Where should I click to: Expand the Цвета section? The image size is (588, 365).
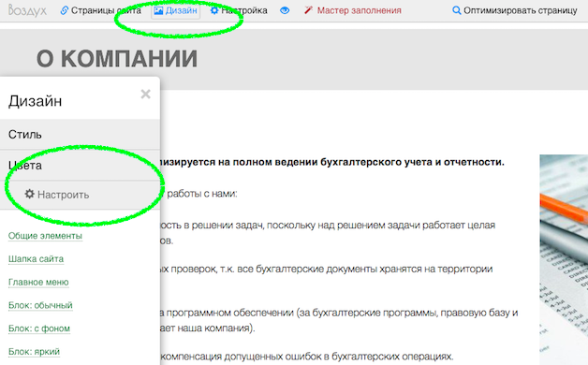pyautogui.click(x=80, y=166)
